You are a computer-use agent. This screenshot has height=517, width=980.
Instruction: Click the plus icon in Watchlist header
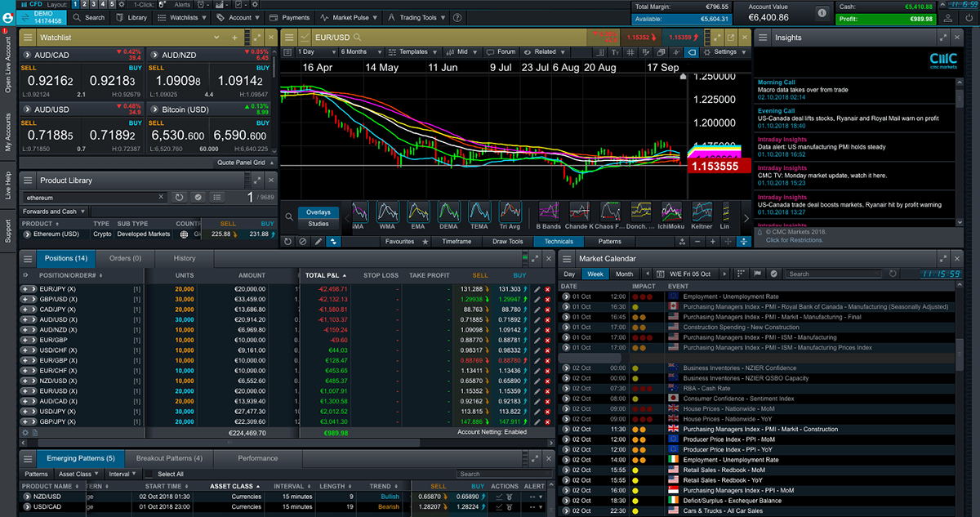(x=235, y=38)
